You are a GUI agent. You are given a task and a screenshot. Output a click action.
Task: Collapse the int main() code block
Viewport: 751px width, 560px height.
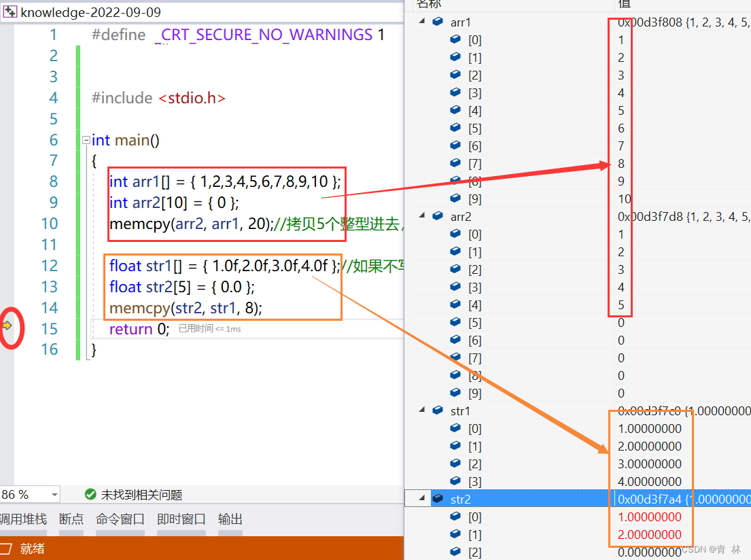(x=86, y=141)
